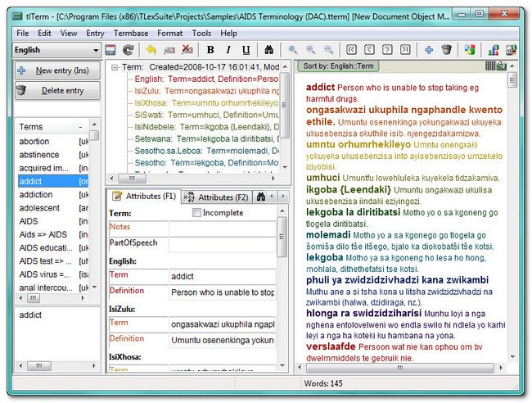The width and height of the screenshot is (532, 403).
Task: Open the Termbase menu
Action: coord(131,34)
